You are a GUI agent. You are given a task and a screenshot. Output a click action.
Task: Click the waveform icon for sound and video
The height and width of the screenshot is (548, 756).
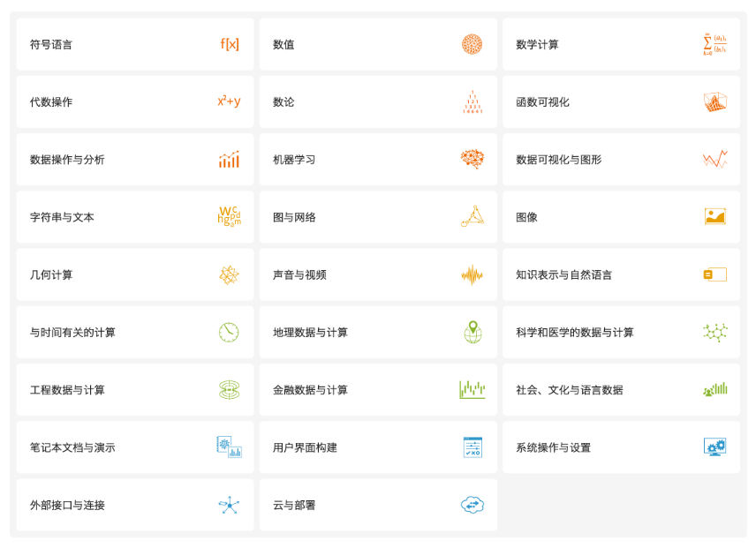pos(472,274)
